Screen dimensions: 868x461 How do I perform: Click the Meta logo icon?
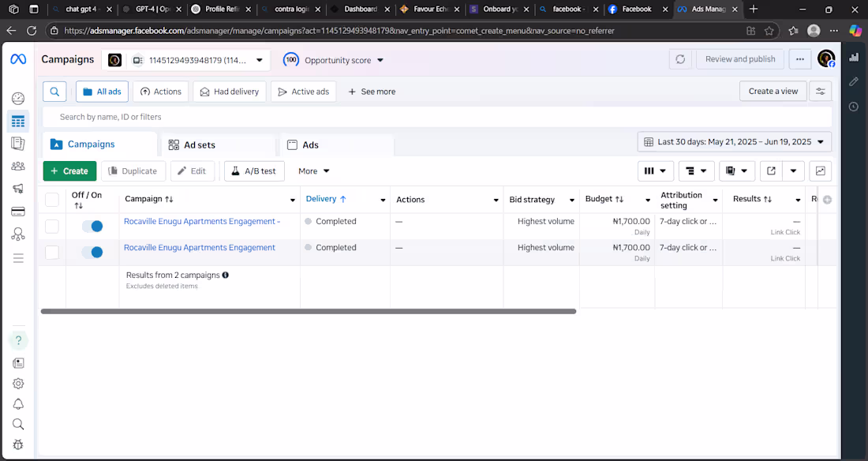tap(18, 58)
